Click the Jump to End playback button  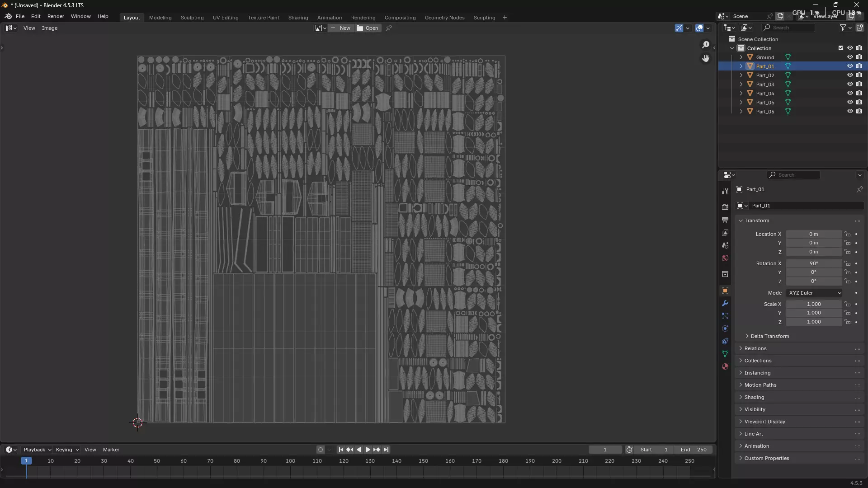click(386, 450)
